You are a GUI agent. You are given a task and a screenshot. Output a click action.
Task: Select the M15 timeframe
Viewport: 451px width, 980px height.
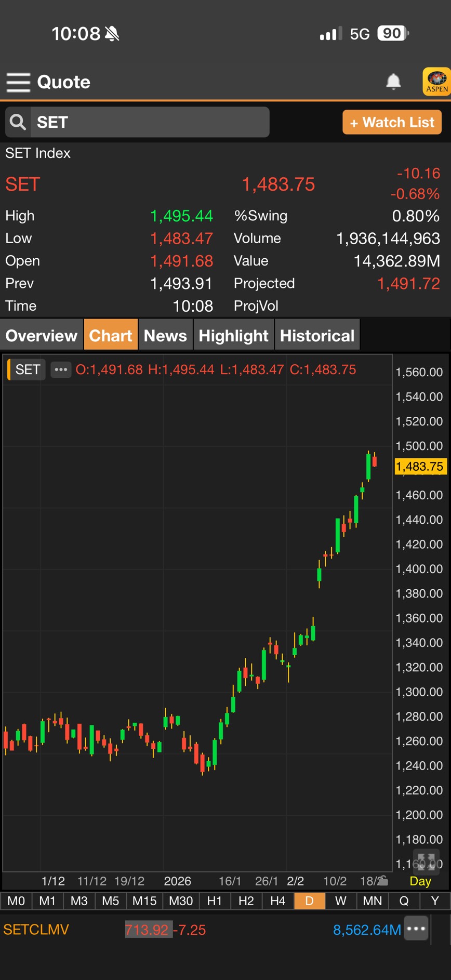pyautogui.click(x=144, y=901)
